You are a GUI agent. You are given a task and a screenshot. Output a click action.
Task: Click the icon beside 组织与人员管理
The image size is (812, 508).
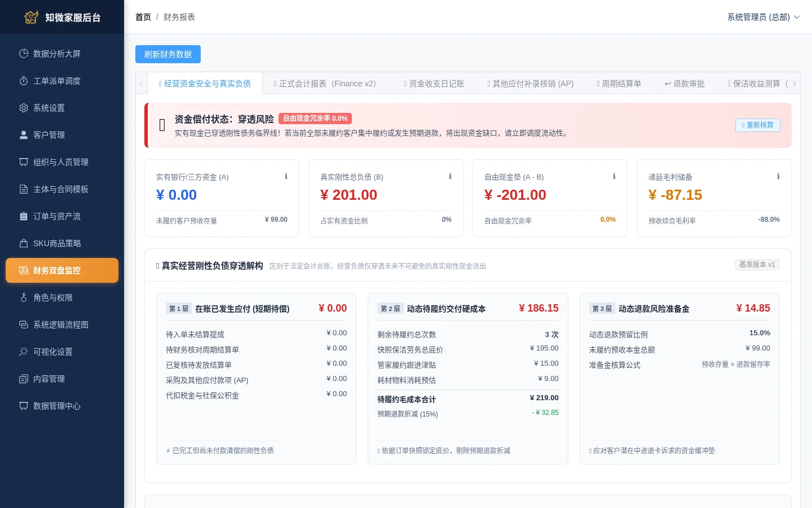click(24, 162)
